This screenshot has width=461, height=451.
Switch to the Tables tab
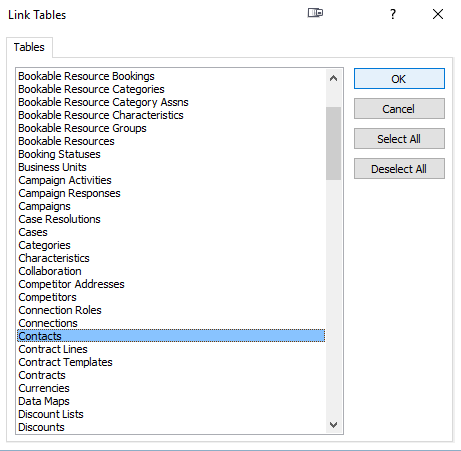[29, 47]
